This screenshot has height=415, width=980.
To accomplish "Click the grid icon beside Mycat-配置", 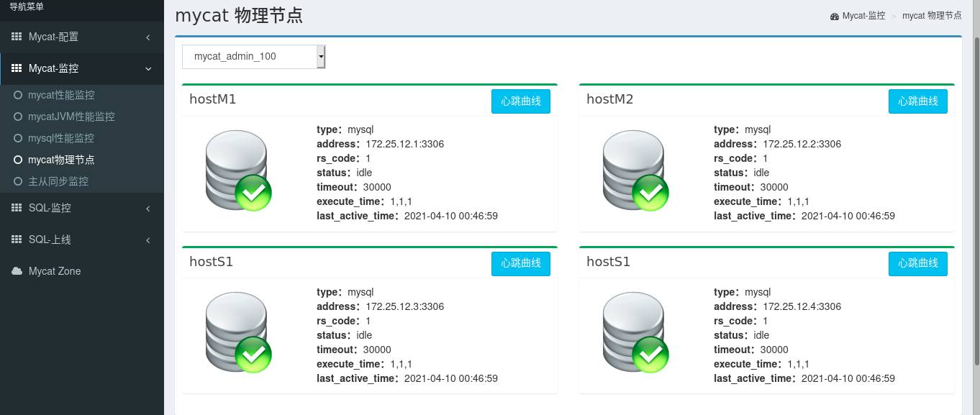I will click(17, 37).
